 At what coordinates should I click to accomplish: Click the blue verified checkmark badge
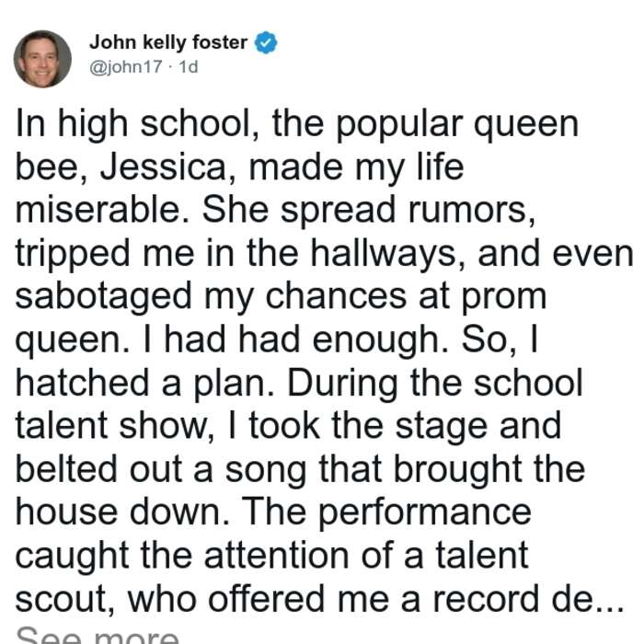pos(266,42)
